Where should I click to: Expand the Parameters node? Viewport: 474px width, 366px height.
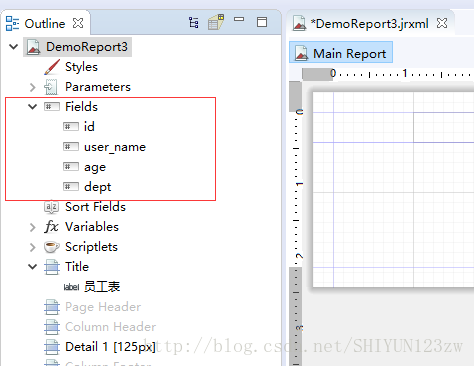coord(32,87)
